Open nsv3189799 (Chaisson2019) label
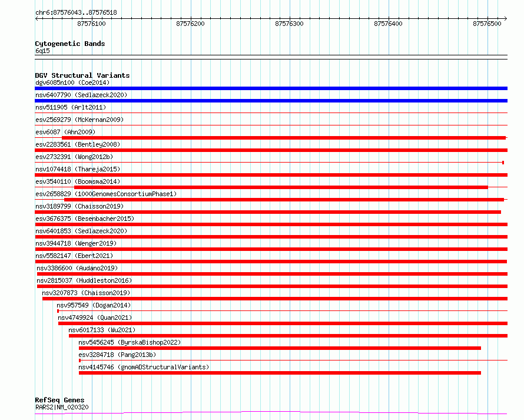The image size is (524, 420). 79,206
